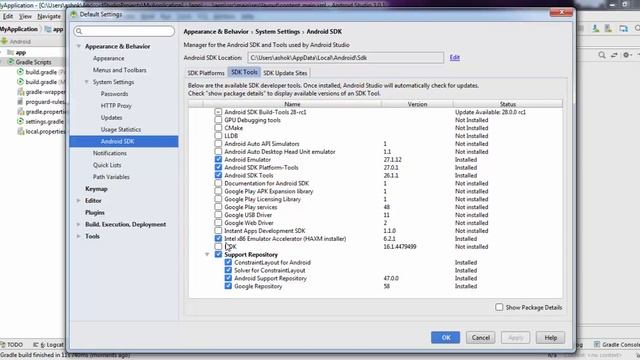640x360 pixels.
Task: Click the Android project view selector
Action: 16,41
